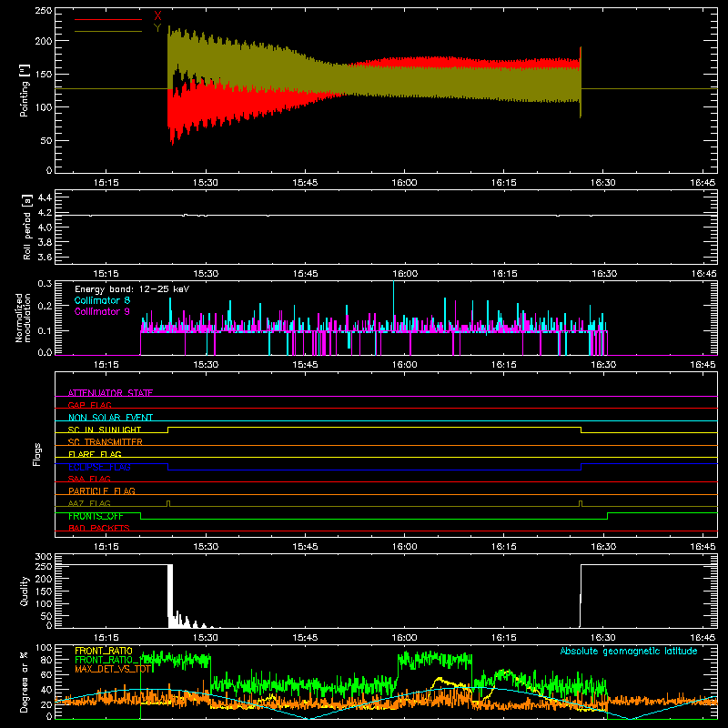The width and height of the screenshot is (728, 728).
Task: Click the olive Y legend line
Action: click(x=108, y=31)
